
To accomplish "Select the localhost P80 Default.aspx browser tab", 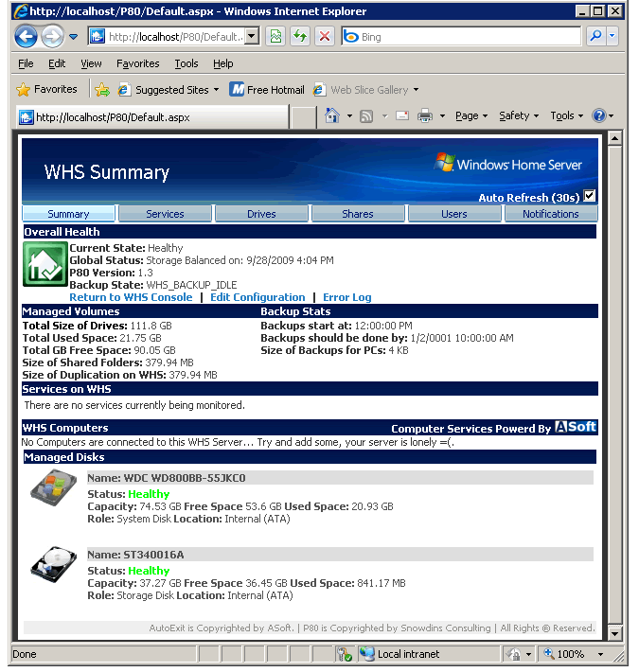I will point(152,117).
